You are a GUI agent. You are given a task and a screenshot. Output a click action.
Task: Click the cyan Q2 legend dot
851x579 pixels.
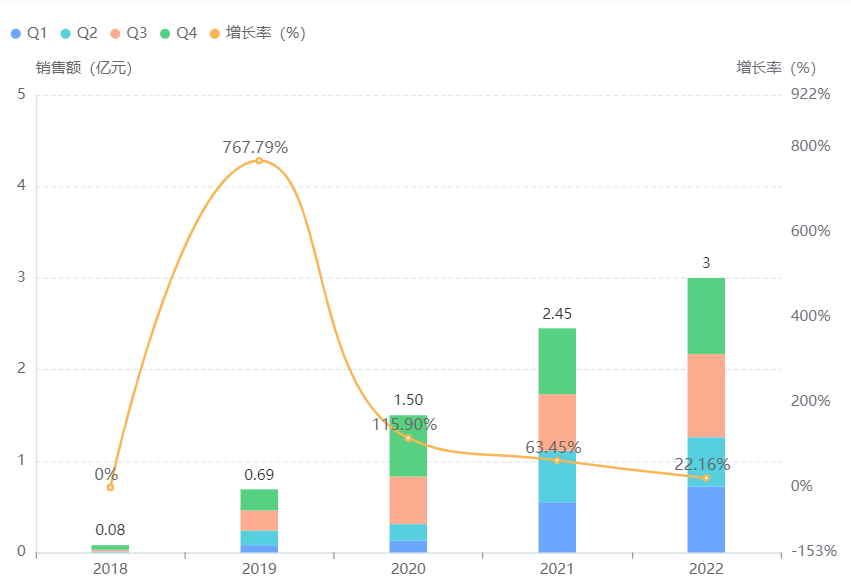pyautogui.click(x=66, y=34)
